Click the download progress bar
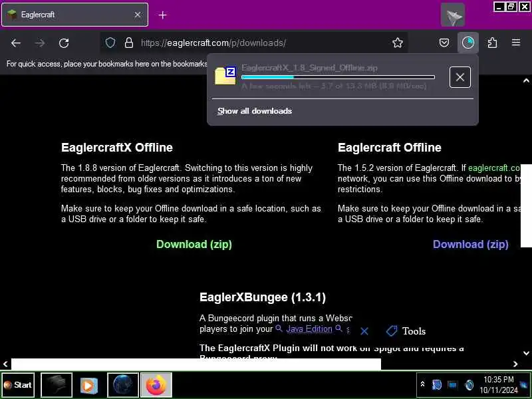This screenshot has height=399, width=532. pos(338,77)
